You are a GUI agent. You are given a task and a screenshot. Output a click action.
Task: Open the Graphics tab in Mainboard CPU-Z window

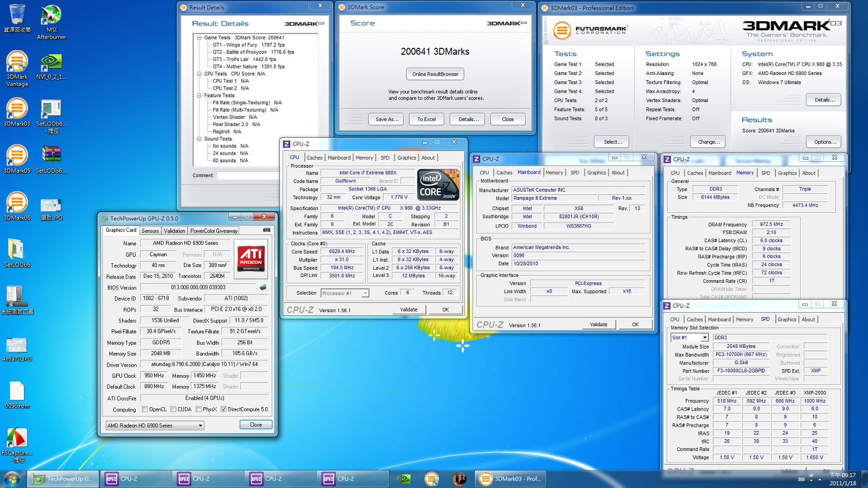point(596,173)
